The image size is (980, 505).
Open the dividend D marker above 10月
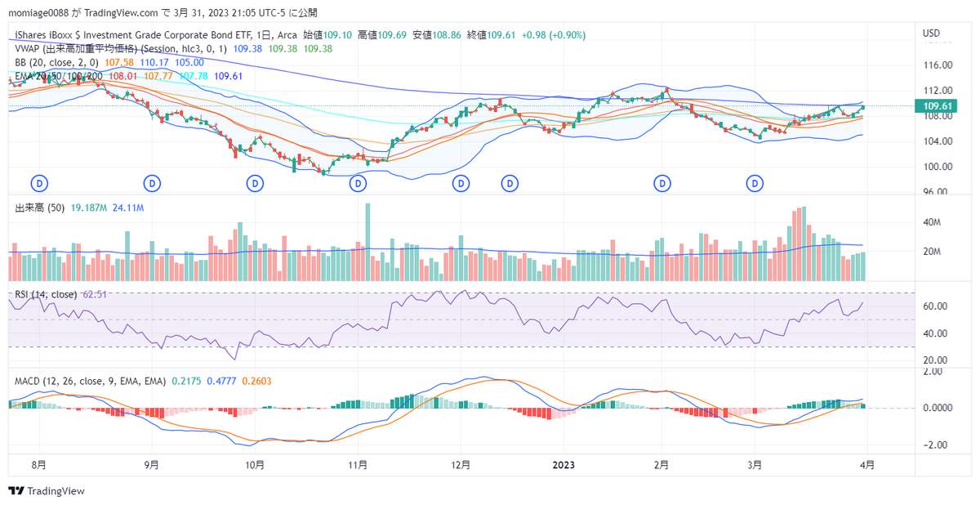click(x=255, y=182)
